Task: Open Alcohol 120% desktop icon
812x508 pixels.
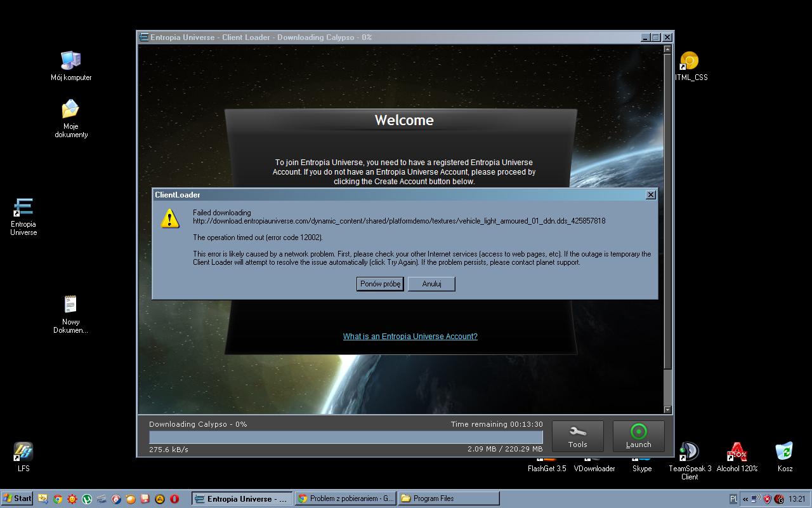Action: (737, 452)
